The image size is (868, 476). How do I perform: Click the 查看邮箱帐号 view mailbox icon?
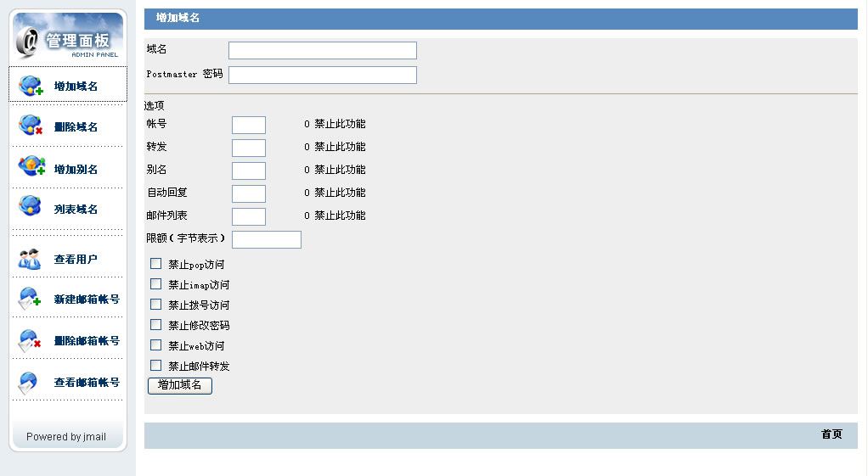[x=28, y=383]
